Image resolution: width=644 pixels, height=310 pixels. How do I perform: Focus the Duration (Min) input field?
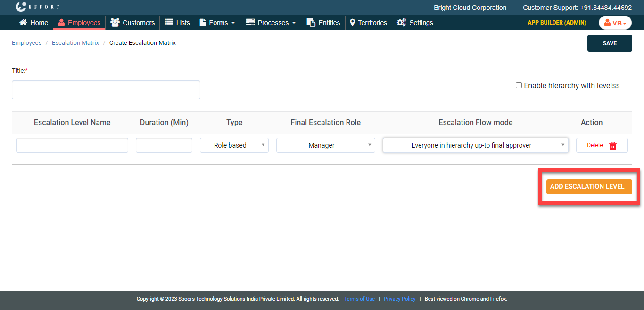click(164, 145)
